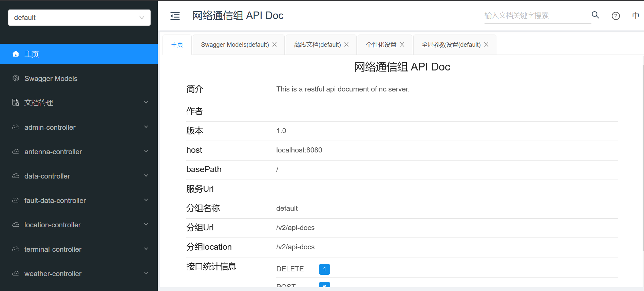
Task: Open the terminal-controller menu item
Action: 79,249
